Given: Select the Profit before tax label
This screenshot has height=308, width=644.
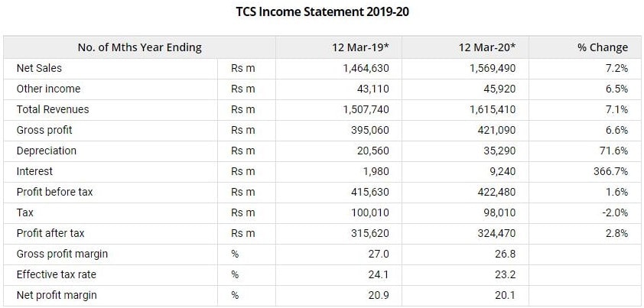Looking at the screenshot, I should coord(54,192).
